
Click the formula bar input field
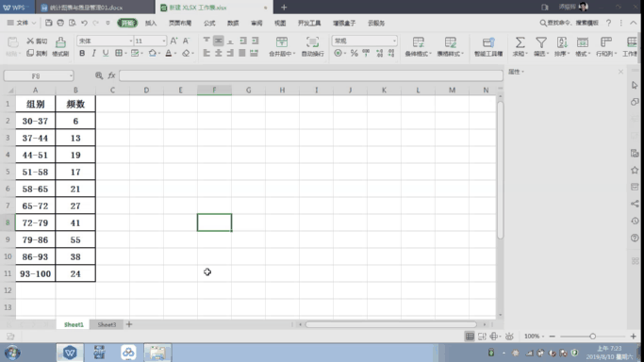(x=311, y=75)
